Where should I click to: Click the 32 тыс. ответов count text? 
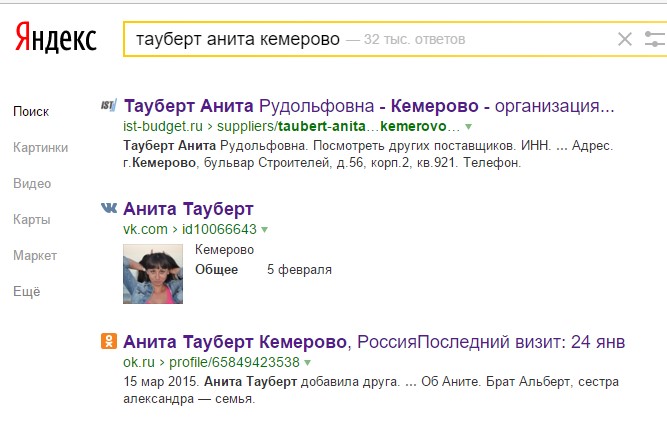[x=414, y=39]
